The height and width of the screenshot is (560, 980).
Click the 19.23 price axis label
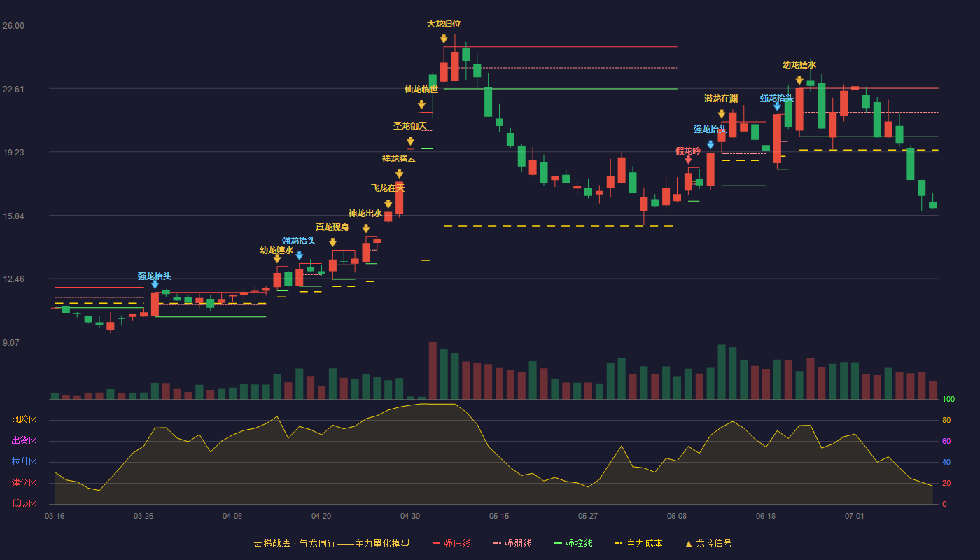(13, 152)
